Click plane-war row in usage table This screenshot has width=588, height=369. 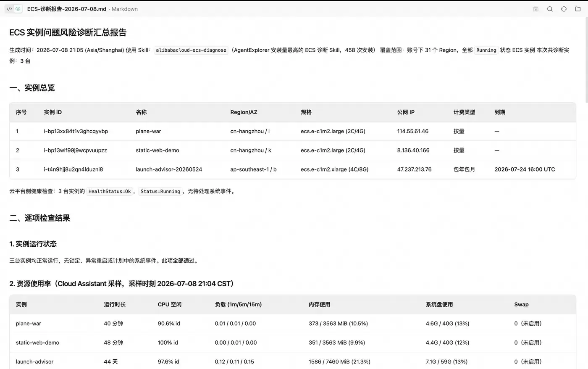point(293,324)
